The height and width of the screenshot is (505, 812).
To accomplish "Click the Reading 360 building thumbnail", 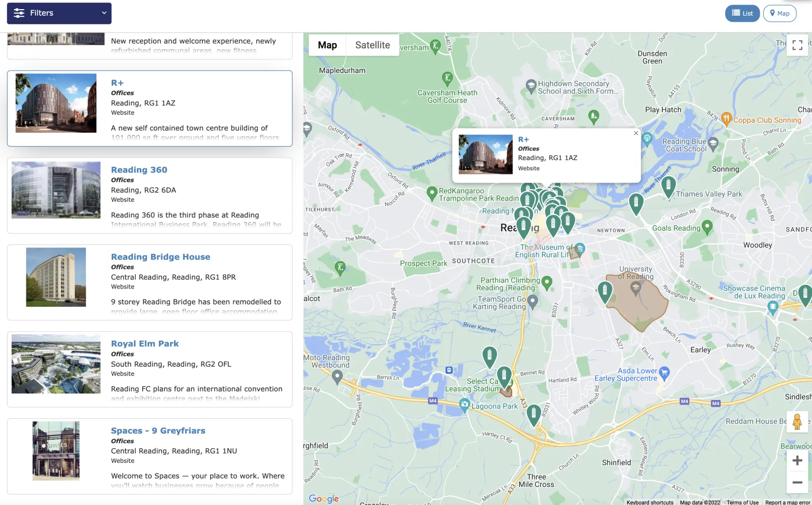I will click(56, 190).
